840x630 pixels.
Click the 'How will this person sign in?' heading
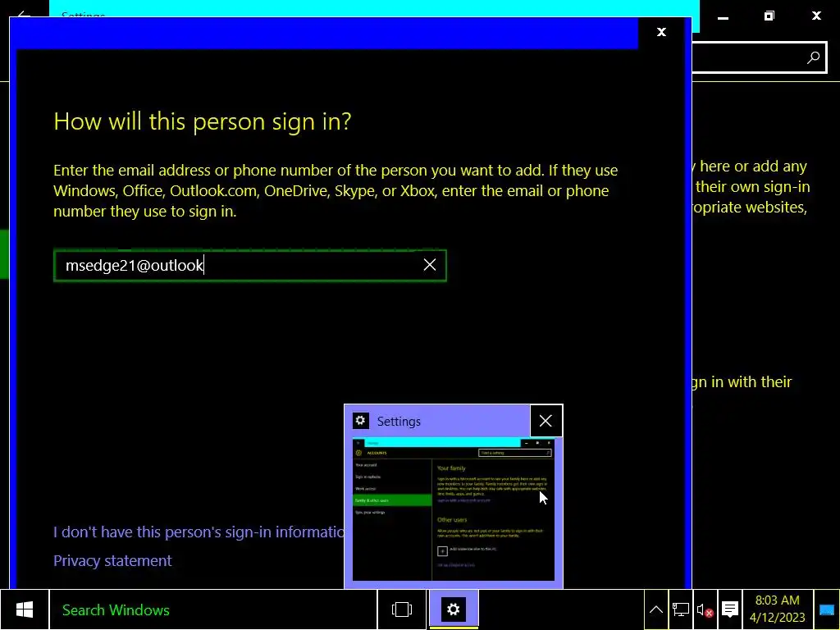coord(203,121)
